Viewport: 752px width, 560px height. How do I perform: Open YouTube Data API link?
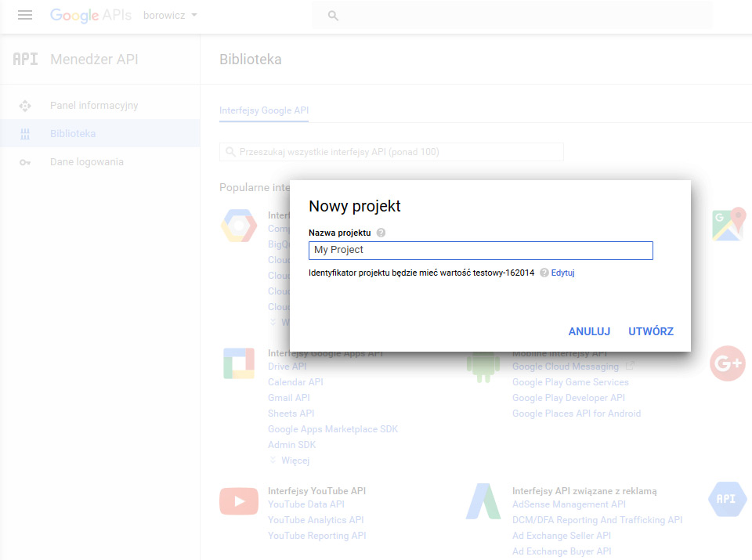tap(306, 504)
